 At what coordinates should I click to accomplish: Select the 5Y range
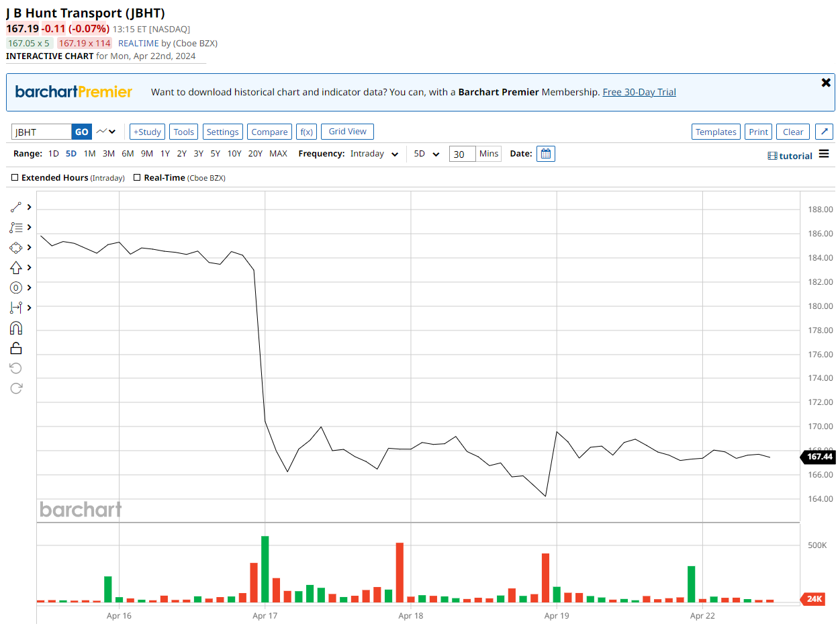(x=215, y=154)
